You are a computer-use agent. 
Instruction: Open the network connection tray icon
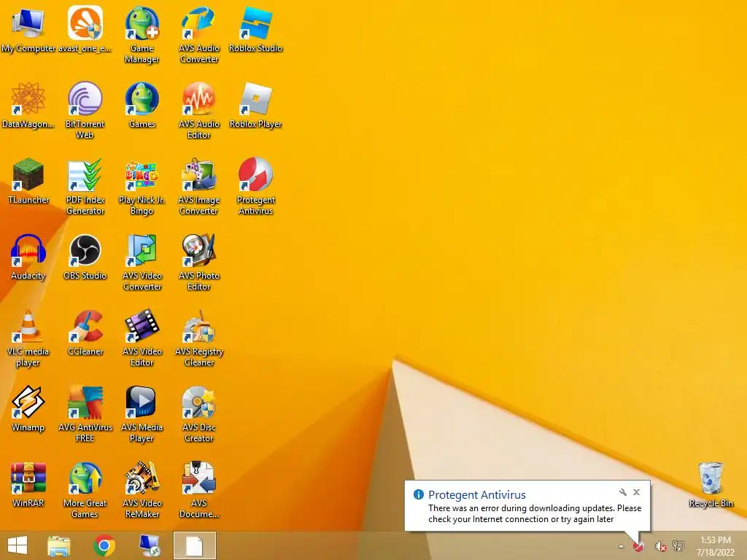click(678, 546)
